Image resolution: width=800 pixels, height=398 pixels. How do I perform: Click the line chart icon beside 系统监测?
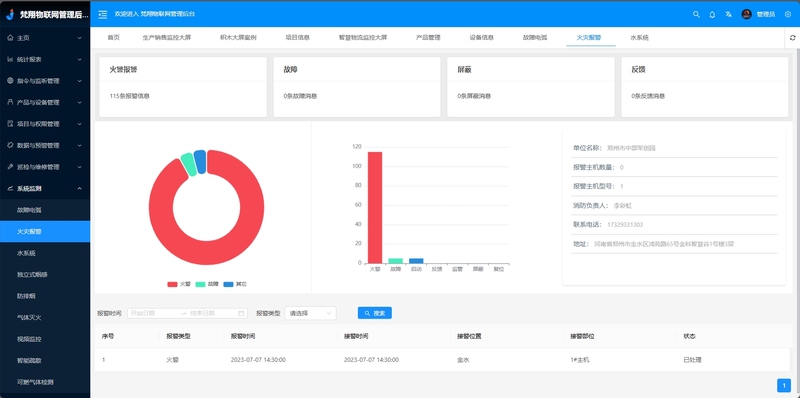(x=10, y=188)
